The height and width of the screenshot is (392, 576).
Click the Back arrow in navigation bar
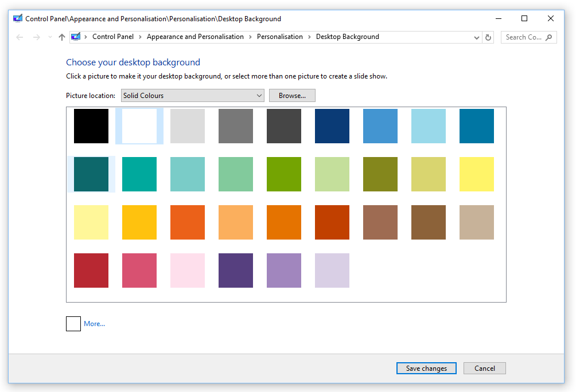pos(20,37)
